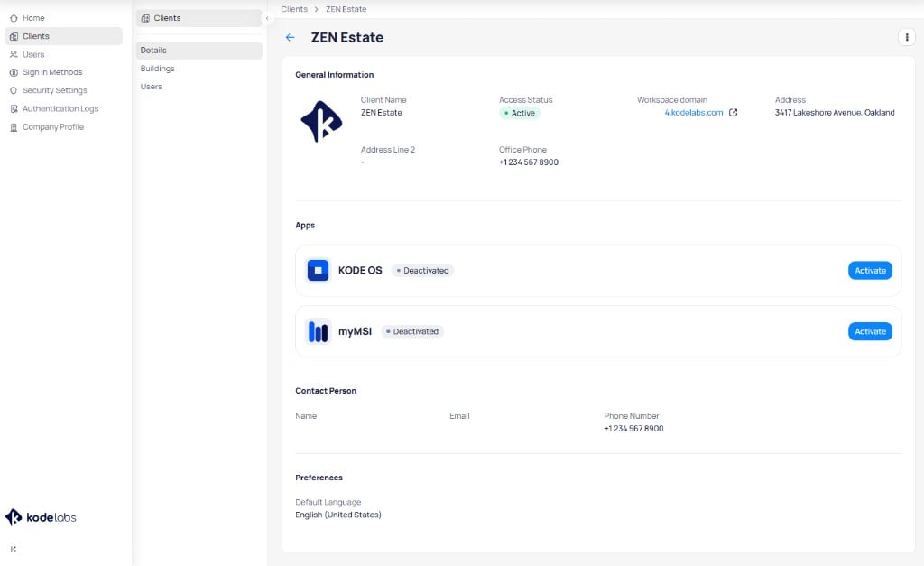This screenshot has width=924, height=566.
Task: Activate the KODE OS app
Action: point(870,271)
